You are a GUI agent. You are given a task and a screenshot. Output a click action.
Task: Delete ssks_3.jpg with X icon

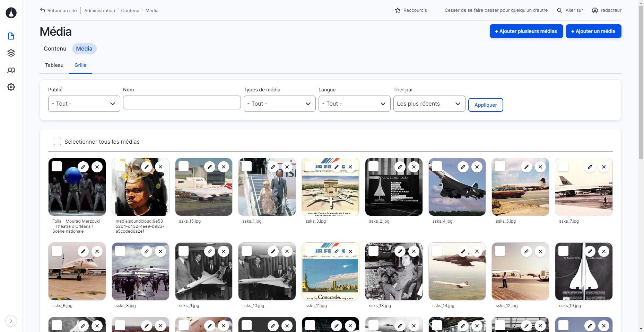(x=350, y=167)
